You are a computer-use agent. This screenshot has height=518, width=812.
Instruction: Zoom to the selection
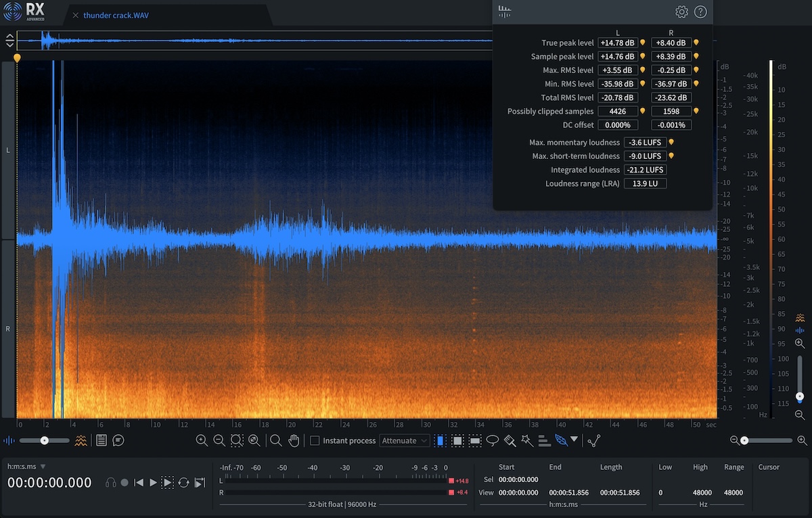[x=237, y=440]
